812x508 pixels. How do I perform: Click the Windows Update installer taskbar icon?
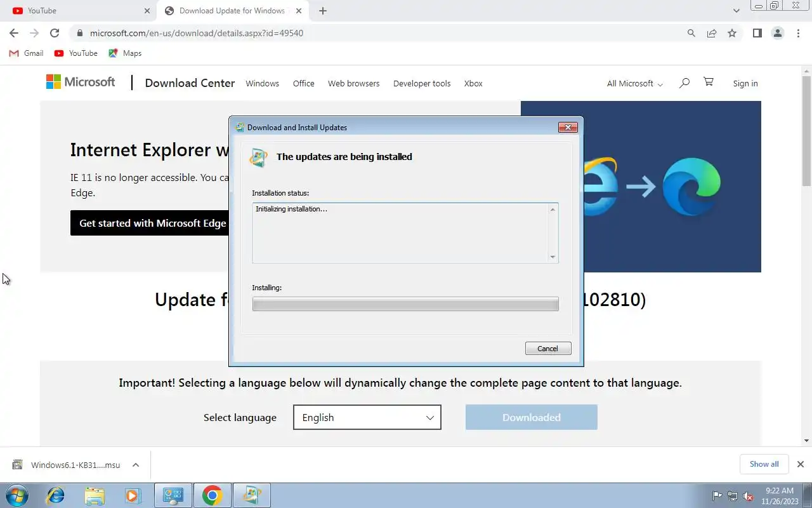(x=252, y=495)
